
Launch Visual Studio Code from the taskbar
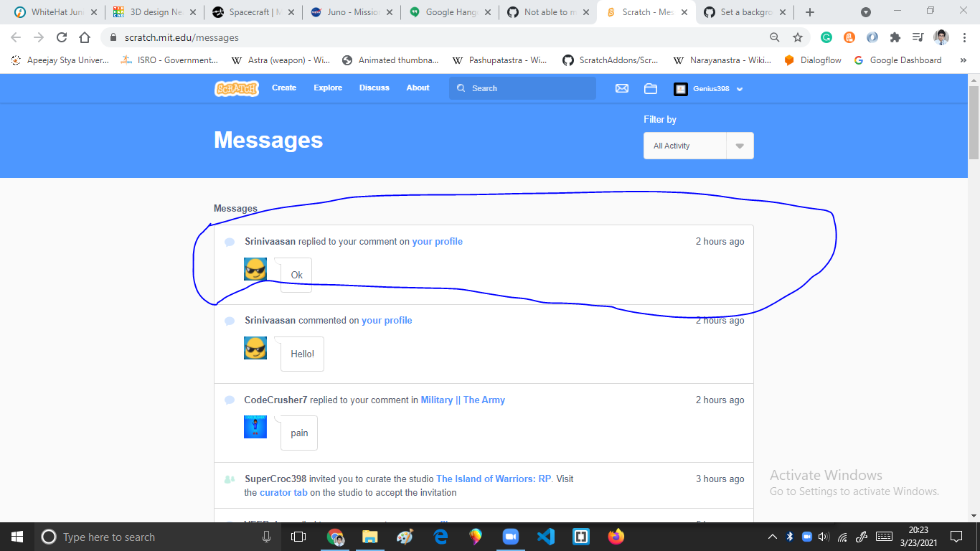pyautogui.click(x=545, y=536)
